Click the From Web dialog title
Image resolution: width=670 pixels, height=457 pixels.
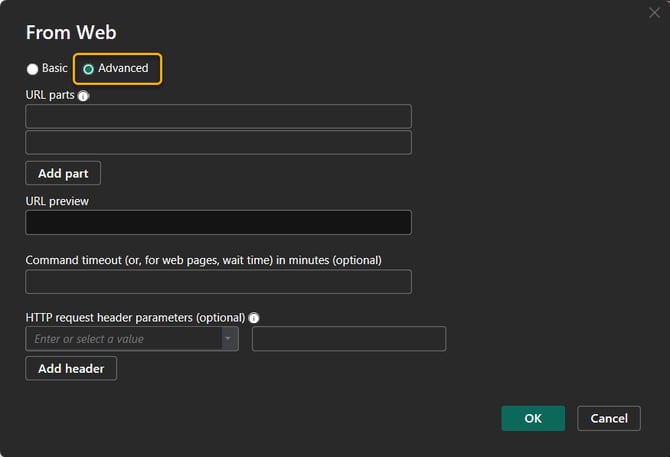point(70,33)
